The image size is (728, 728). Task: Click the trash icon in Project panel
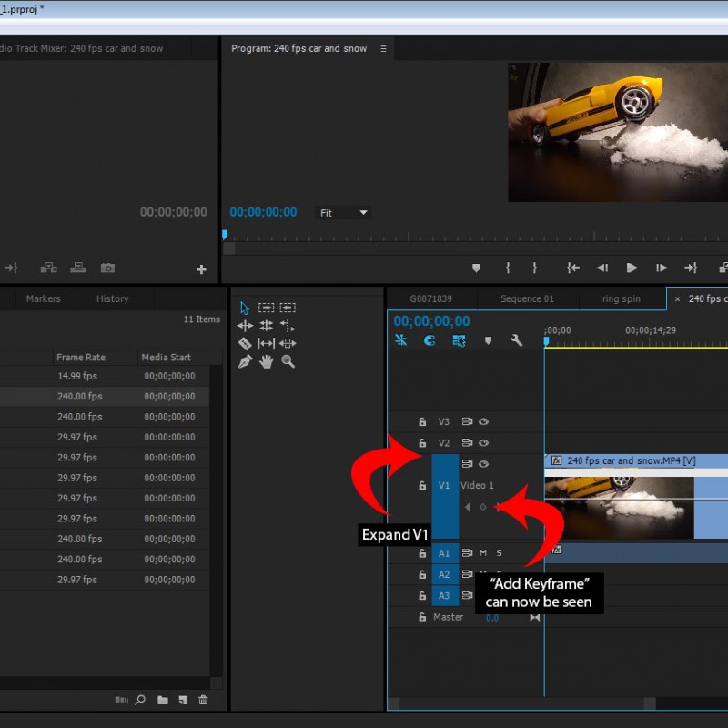pos(203,700)
